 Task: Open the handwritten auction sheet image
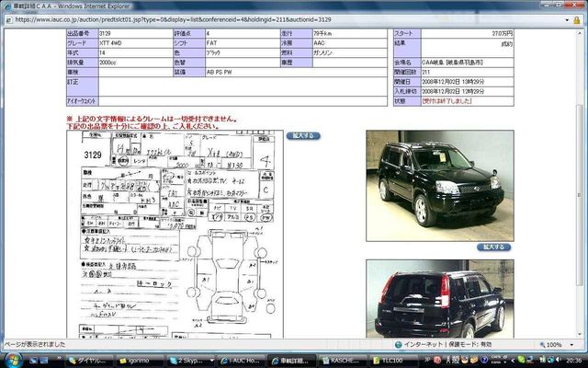(x=175, y=234)
